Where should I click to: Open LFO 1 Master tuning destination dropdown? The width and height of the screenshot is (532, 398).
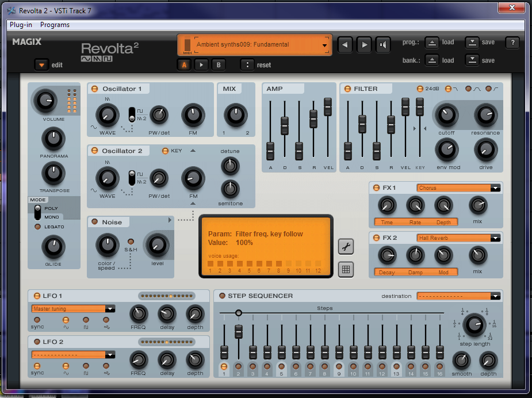73,309
